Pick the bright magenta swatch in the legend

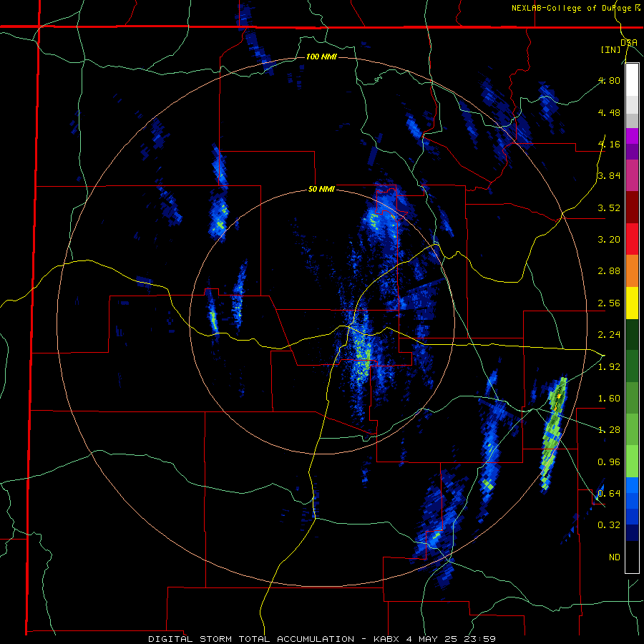[632, 136]
